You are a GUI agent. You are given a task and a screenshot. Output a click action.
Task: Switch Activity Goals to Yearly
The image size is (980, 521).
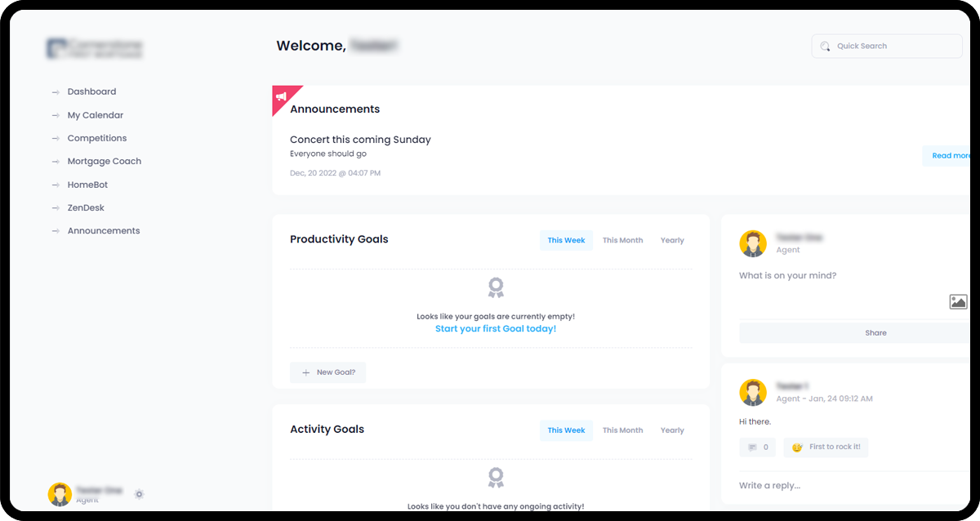coord(672,430)
